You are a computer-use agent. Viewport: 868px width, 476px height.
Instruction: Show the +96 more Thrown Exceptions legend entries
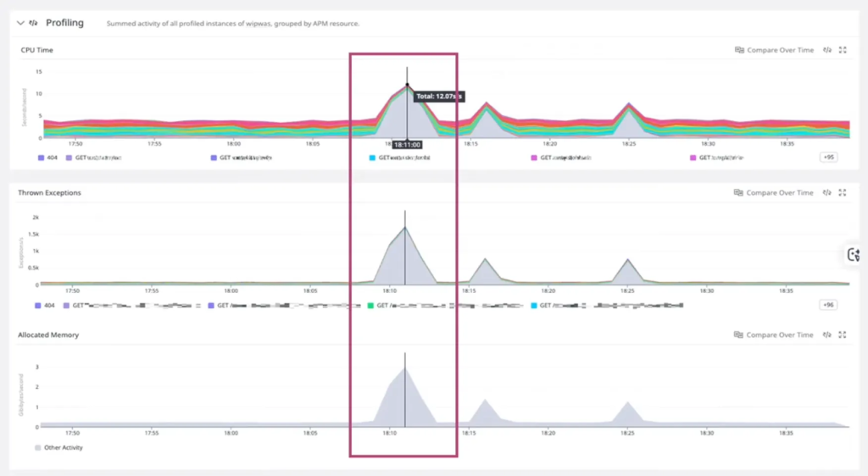coord(828,305)
